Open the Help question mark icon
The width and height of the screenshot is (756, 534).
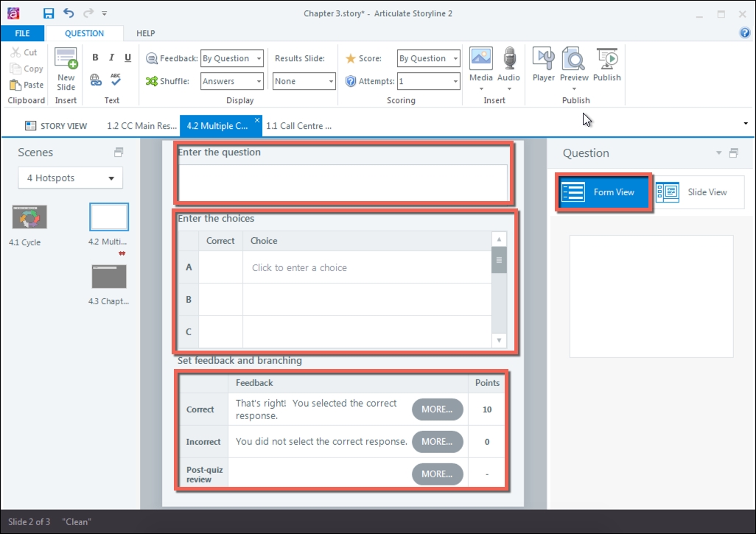[744, 32]
